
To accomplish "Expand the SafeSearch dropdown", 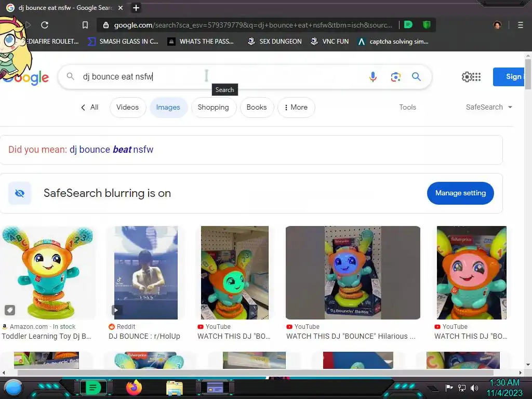I will pyautogui.click(x=489, y=107).
